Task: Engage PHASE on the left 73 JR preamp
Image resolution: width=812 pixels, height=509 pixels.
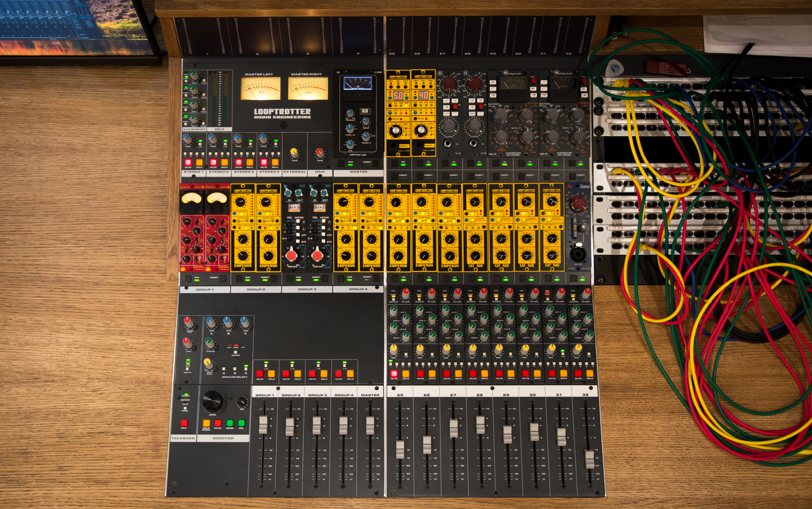Action: [447, 113]
